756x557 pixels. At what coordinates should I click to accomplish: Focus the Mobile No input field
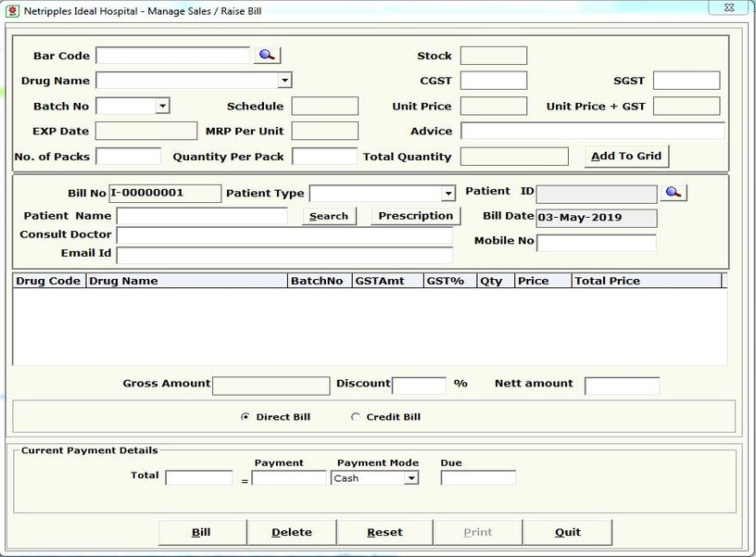pyautogui.click(x=597, y=243)
